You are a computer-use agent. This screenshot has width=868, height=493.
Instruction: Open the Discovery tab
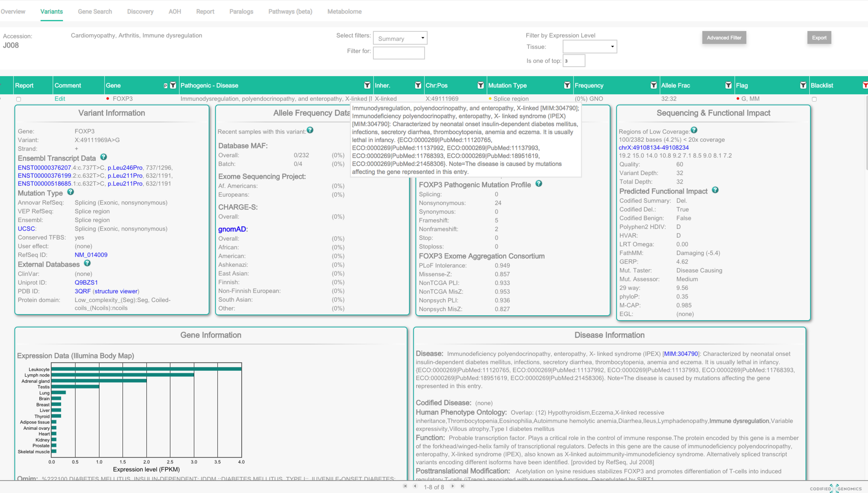pyautogui.click(x=140, y=12)
